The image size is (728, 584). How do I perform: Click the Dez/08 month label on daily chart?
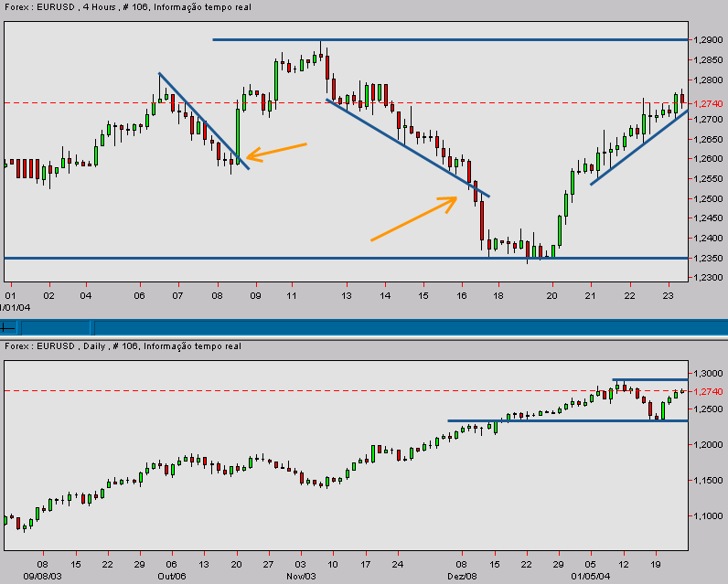[462, 576]
